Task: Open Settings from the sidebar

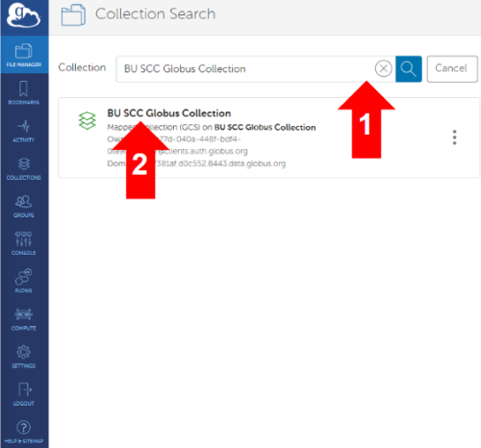Action: [x=24, y=357]
